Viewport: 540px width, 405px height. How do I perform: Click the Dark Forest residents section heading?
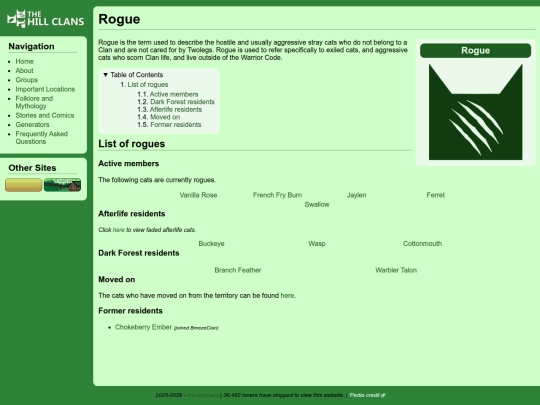(139, 253)
